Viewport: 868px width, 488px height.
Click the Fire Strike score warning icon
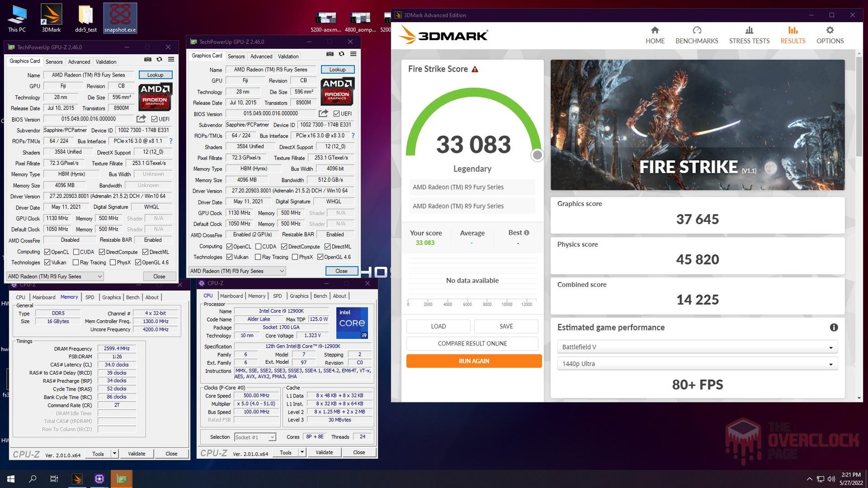[x=475, y=69]
